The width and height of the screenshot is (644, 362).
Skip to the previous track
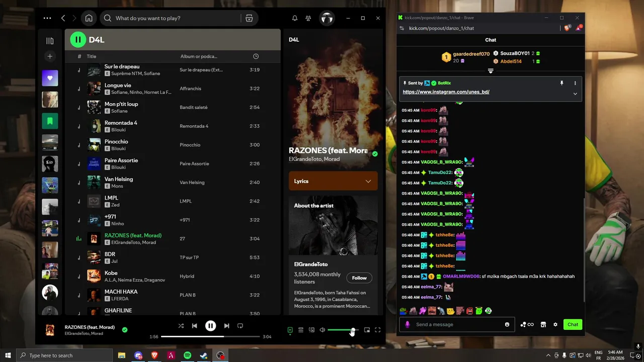tap(194, 326)
